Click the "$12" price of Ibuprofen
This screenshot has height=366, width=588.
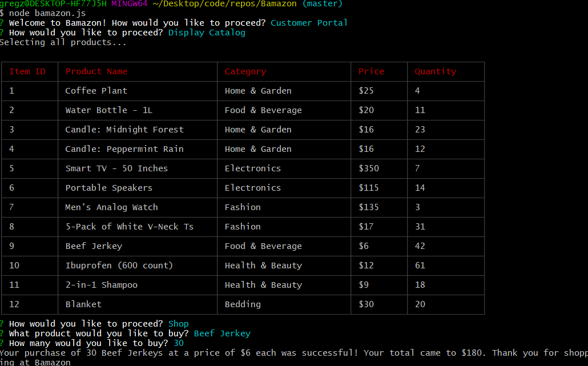(x=367, y=266)
